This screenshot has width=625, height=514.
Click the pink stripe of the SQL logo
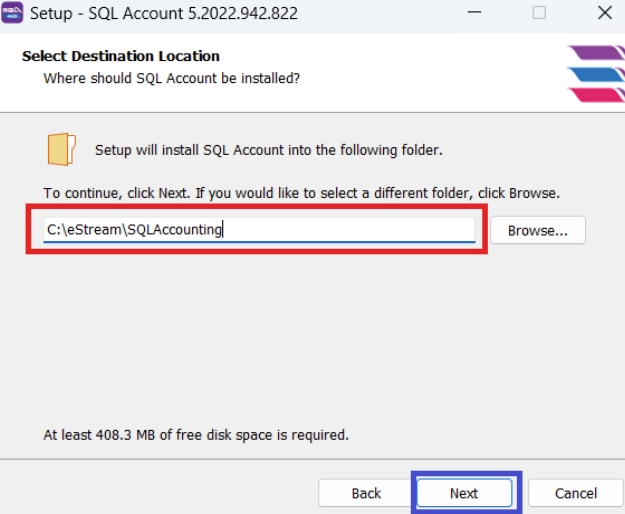(597, 95)
